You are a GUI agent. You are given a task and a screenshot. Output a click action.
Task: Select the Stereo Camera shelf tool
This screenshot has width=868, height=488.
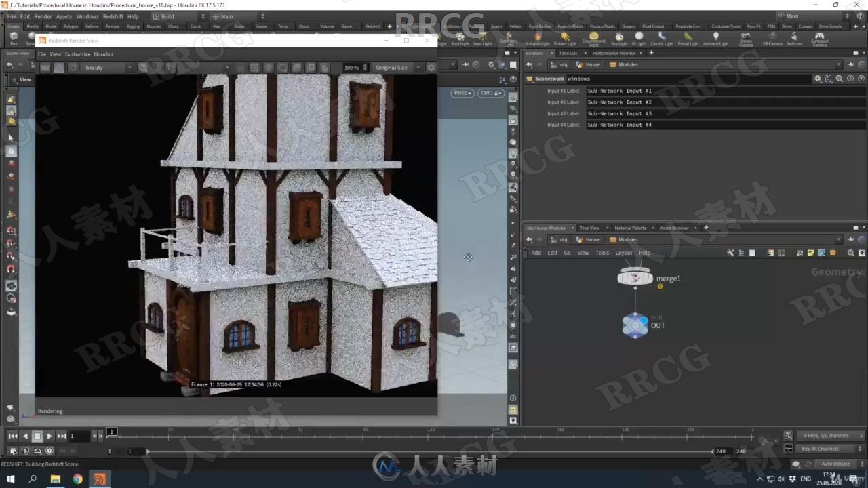click(x=746, y=39)
